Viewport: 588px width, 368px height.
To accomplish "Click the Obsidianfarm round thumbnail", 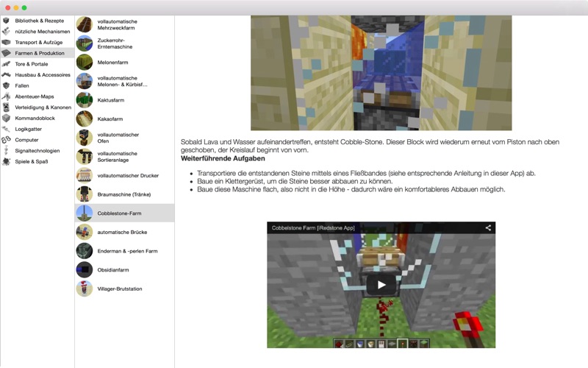I will pyautogui.click(x=85, y=270).
